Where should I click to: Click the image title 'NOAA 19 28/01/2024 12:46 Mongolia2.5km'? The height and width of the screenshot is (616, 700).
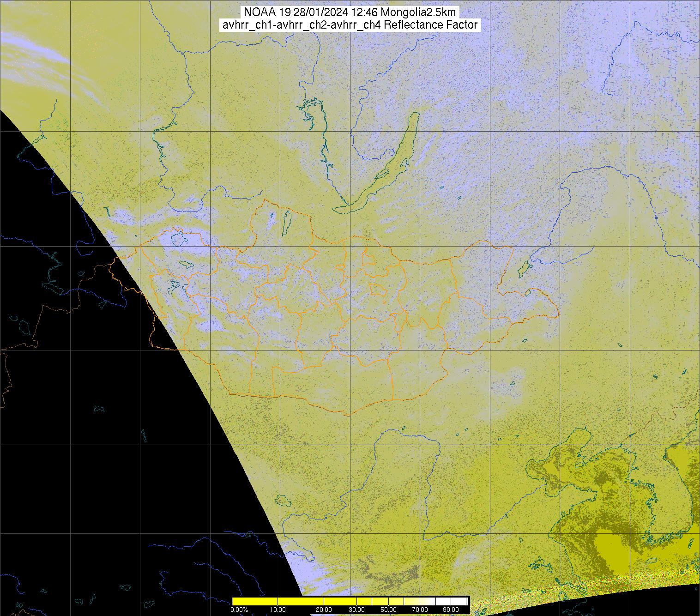350,12
